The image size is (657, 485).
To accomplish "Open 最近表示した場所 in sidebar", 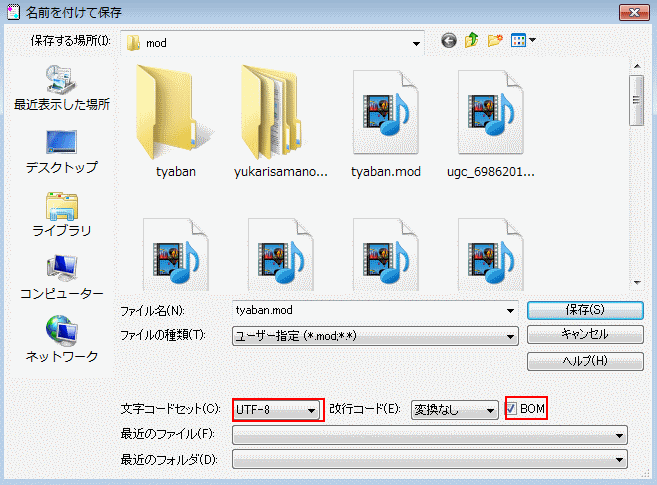I will [62, 88].
